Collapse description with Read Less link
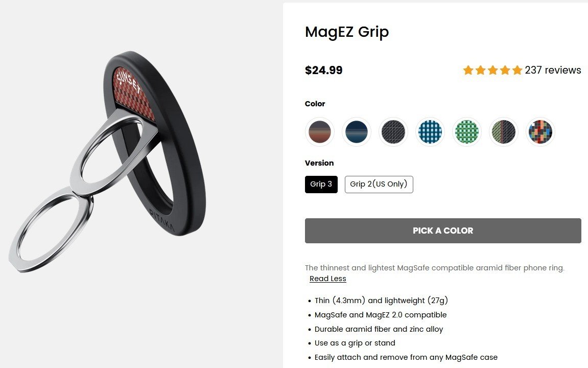 click(x=328, y=279)
